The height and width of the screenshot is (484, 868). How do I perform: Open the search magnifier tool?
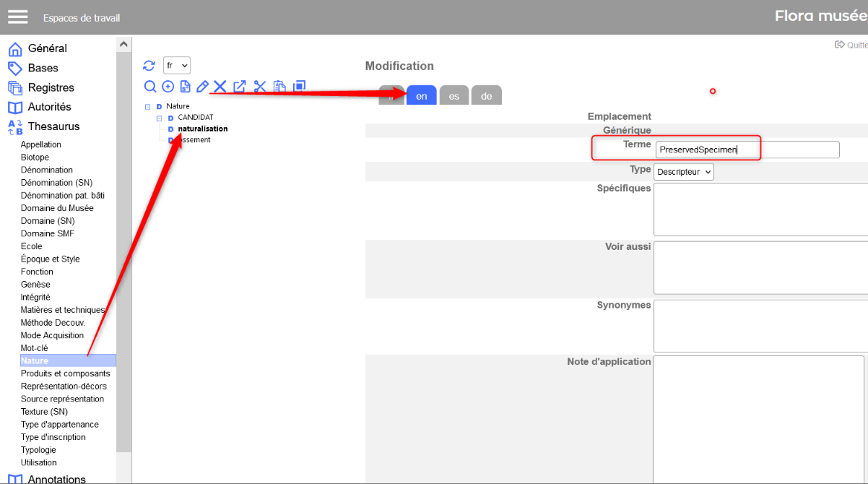(150, 87)
